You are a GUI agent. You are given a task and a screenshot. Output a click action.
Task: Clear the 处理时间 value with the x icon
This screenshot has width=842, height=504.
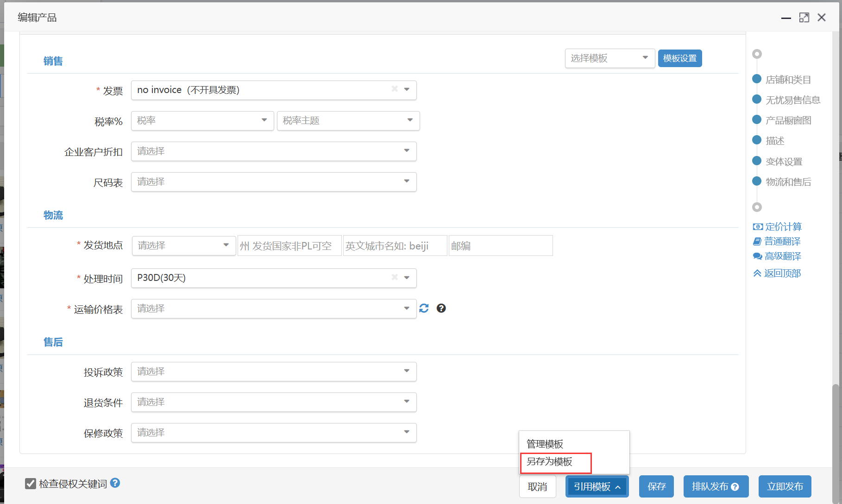(x=395, y=277)
